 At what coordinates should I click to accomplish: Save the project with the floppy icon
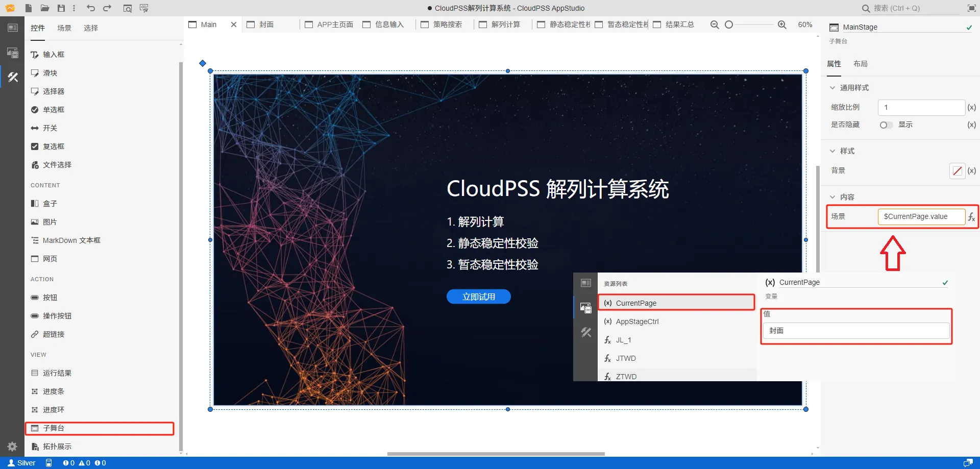(61, 8)
